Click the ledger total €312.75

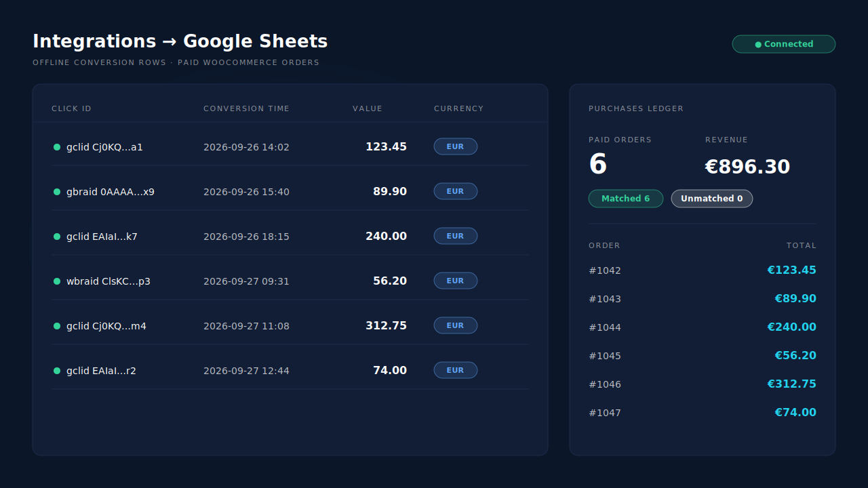pyautogui.click(x=791, y=384)
